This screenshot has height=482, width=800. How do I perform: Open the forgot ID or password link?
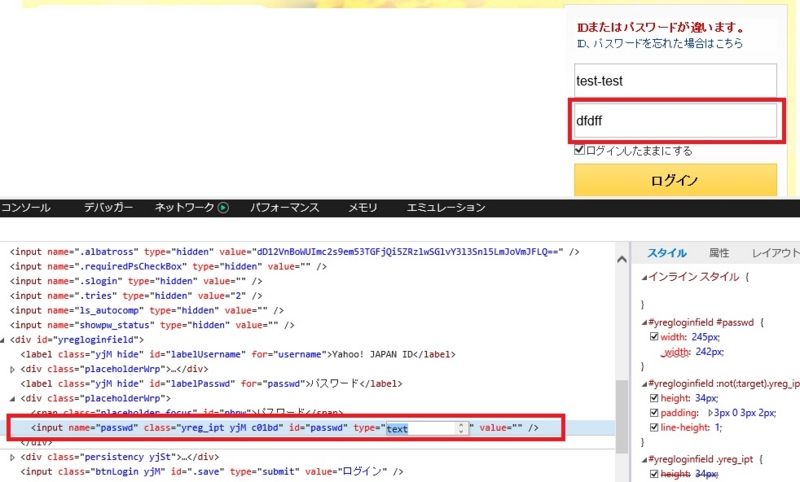click(x=660, y=43)
